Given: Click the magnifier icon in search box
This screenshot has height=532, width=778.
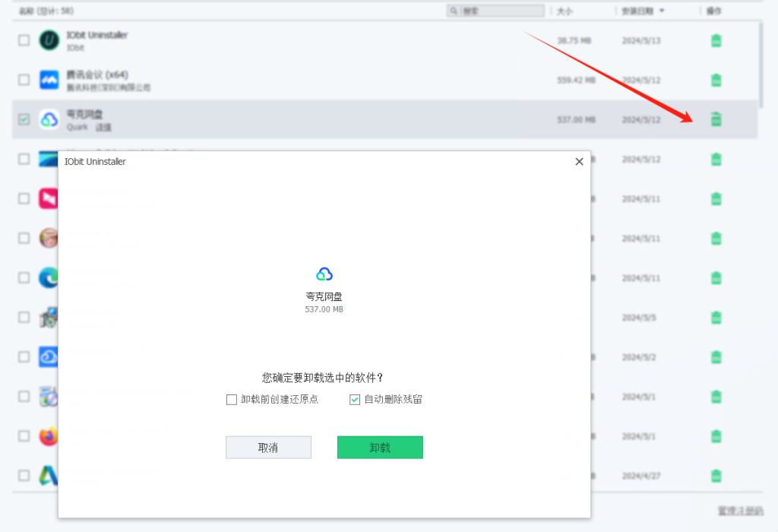Looking at the screenshot, I should tap(454, 11).
